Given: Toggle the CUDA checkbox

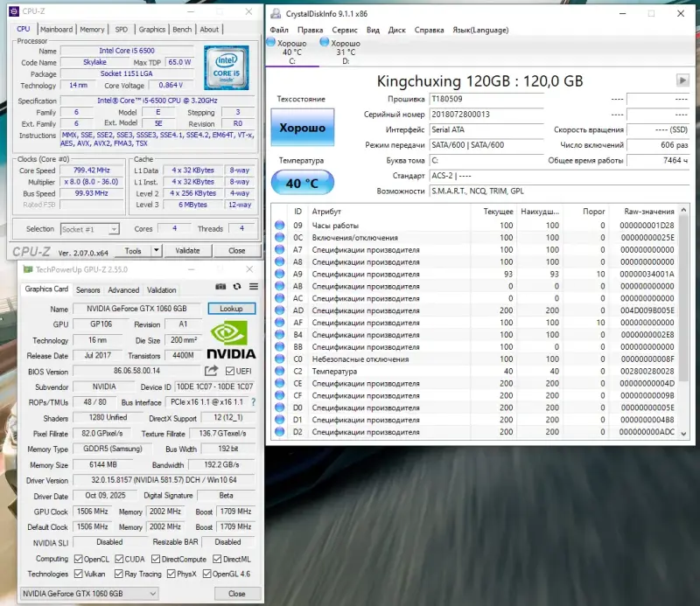Looking at the screenshot, I should (x=117, y=559).
